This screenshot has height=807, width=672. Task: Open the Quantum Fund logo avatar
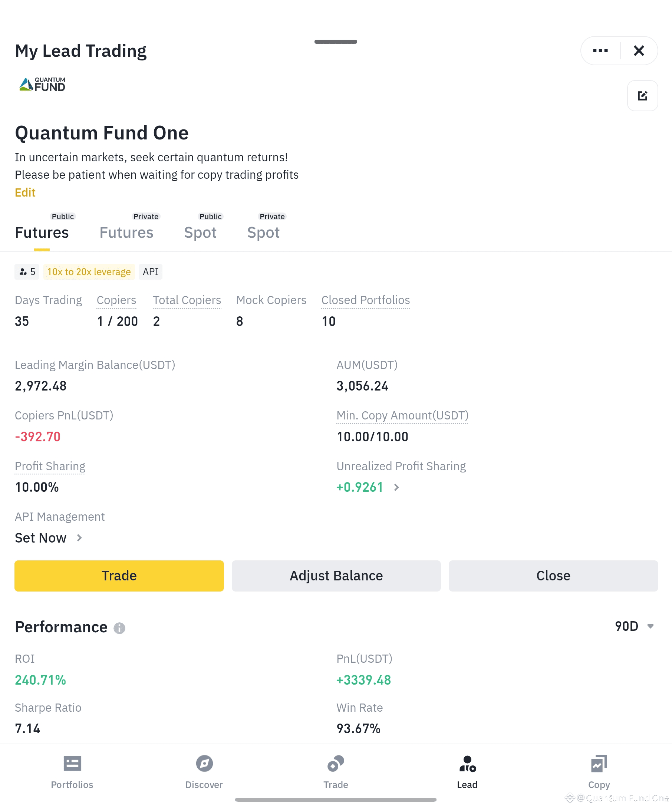point(42,85)
